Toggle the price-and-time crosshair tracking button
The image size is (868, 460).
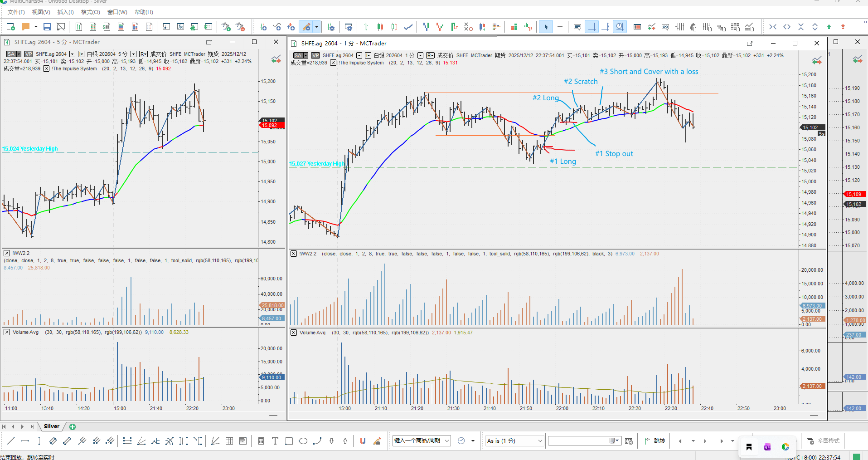[x=592, y=27]
